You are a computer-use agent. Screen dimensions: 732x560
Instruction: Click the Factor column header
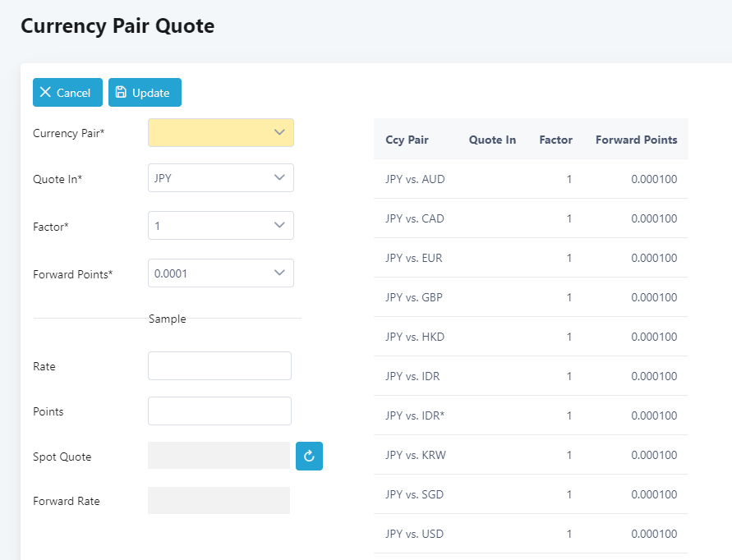pos(555,140)
